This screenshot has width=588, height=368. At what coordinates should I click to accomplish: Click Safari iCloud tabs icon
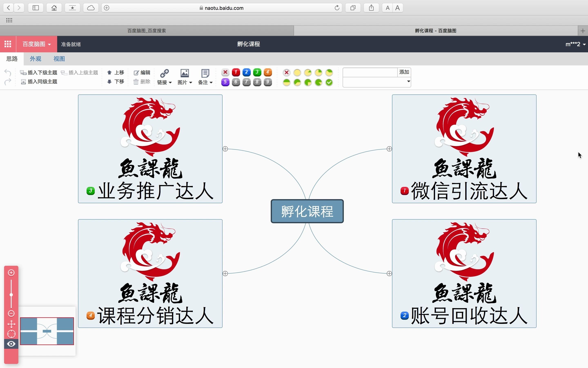pos(91,8)
